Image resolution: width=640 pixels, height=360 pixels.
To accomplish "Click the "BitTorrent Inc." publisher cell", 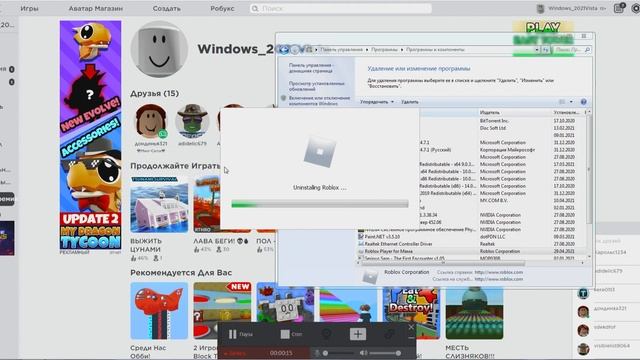I will click(494, 121).
